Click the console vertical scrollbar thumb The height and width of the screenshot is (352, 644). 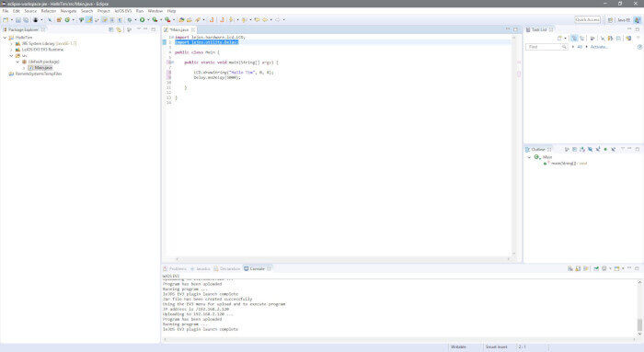(639, 325)
